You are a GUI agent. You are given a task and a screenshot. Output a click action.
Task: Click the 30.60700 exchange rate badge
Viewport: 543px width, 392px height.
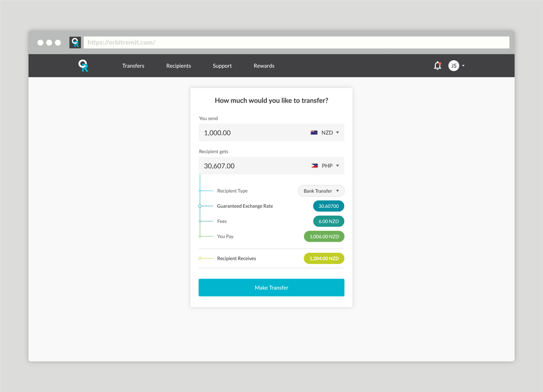click(329, 206)
